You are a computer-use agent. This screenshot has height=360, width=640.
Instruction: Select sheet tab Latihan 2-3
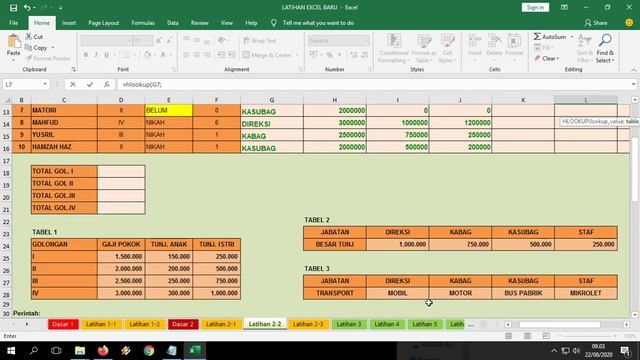(308, 324)
